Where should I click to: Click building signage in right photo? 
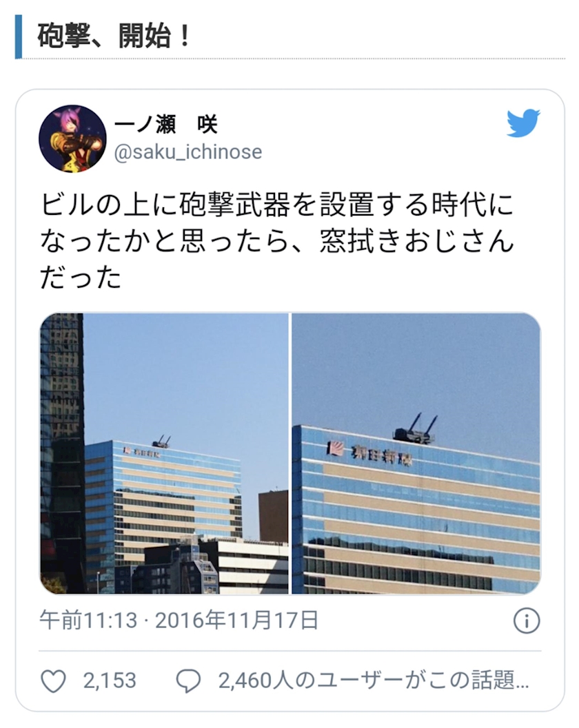point(368,454)
